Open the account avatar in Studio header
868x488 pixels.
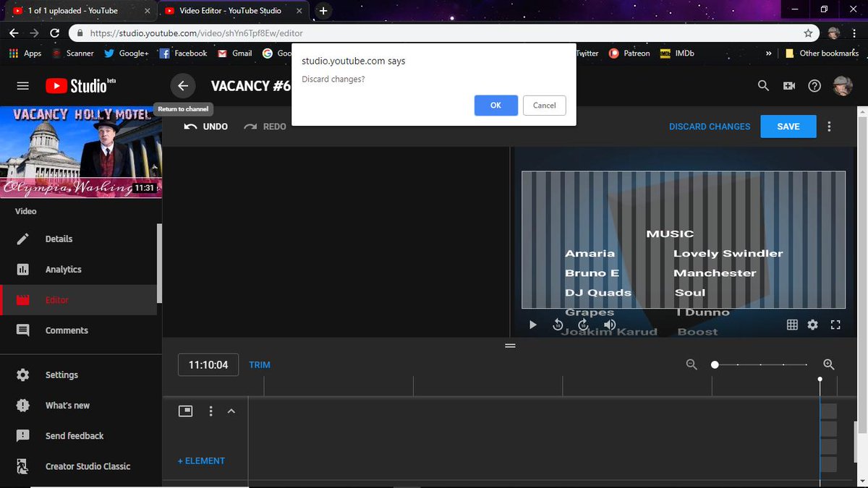[843, 85]
